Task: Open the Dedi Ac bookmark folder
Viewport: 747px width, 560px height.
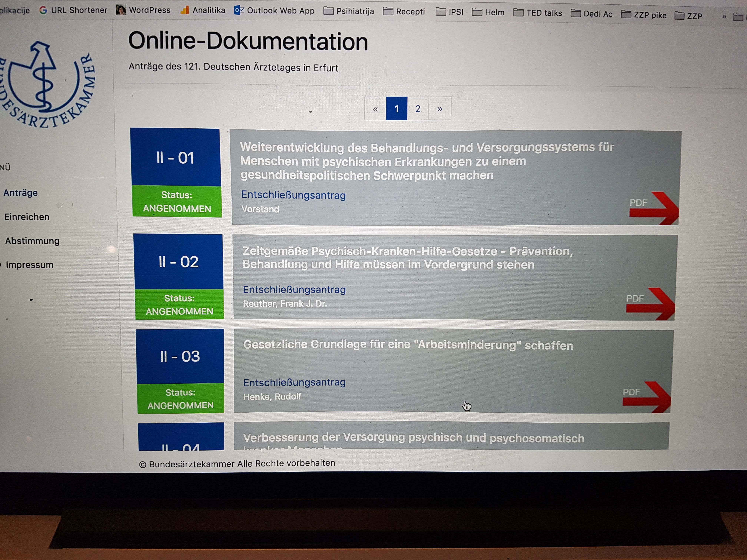Action: (591, 14)
